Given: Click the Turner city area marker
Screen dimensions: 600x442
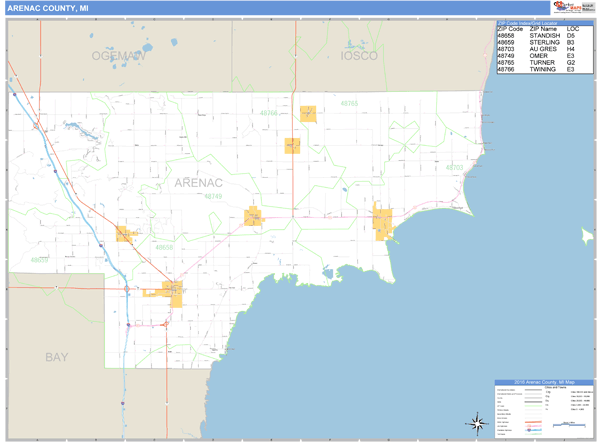Looking at the screenshot, I should point(292,145).
